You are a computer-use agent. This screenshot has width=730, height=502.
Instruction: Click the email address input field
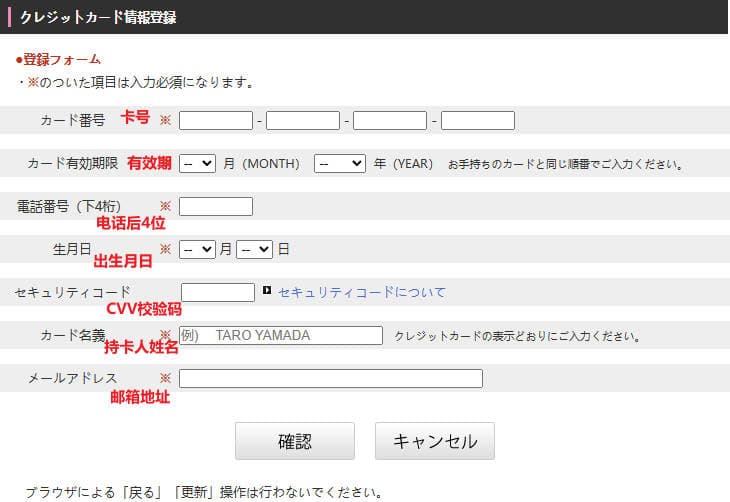pyautogui.click(x=331, y=379)
